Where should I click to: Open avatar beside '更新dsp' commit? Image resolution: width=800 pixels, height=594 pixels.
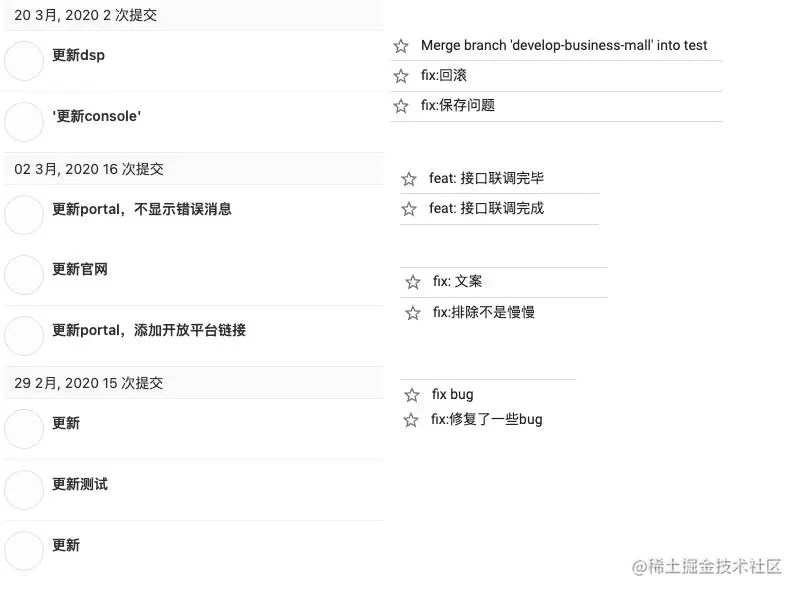(x=24, y=61)
